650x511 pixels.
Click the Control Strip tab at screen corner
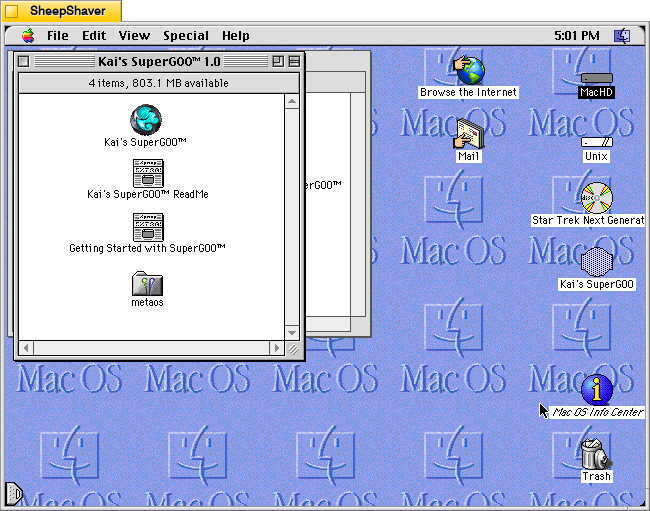point(13,494)
